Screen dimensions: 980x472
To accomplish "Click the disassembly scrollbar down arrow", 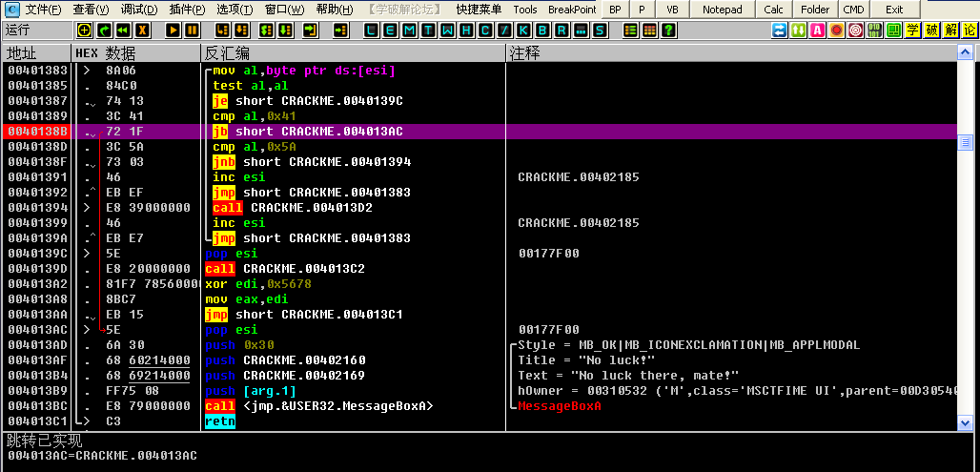I will (x=965, y=424).
